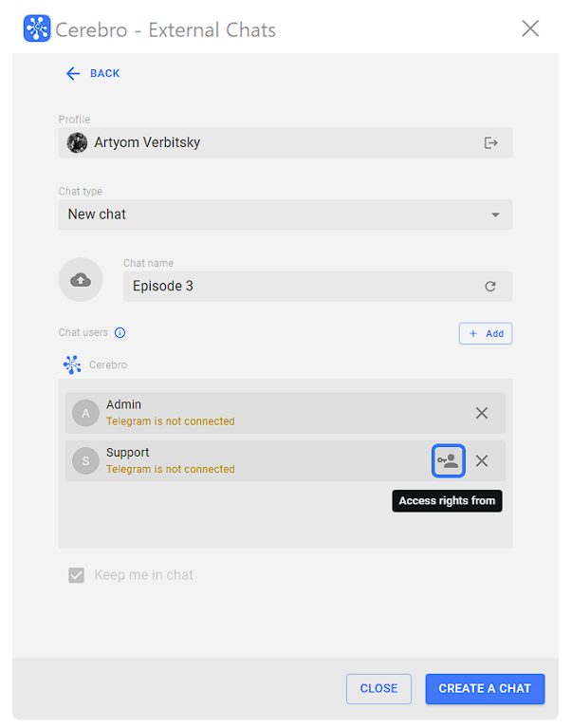Open the Chat users info icon

[120, 333]
